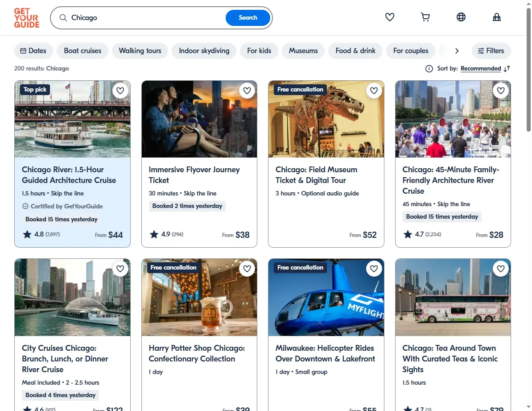Filter by Boat cruises

82,50
